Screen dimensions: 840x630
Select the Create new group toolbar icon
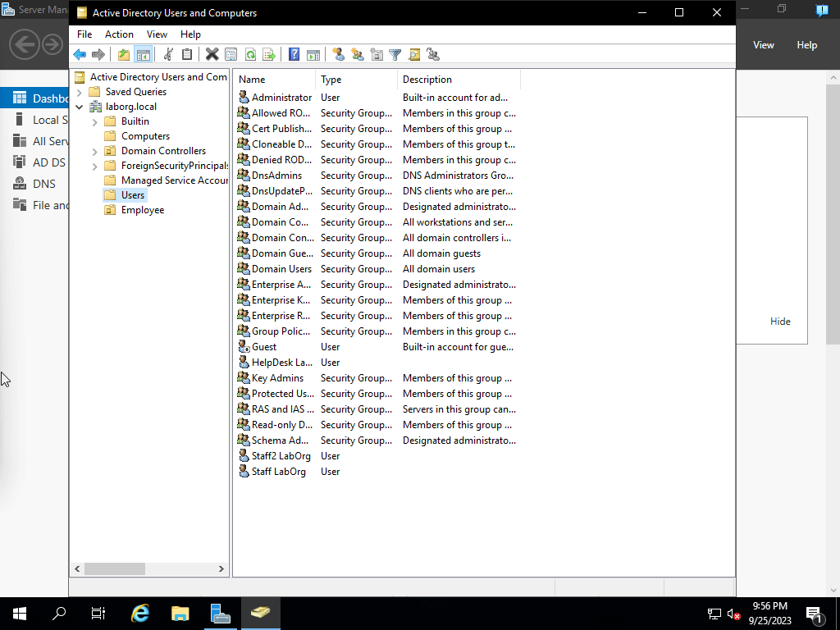pos(358,54)
